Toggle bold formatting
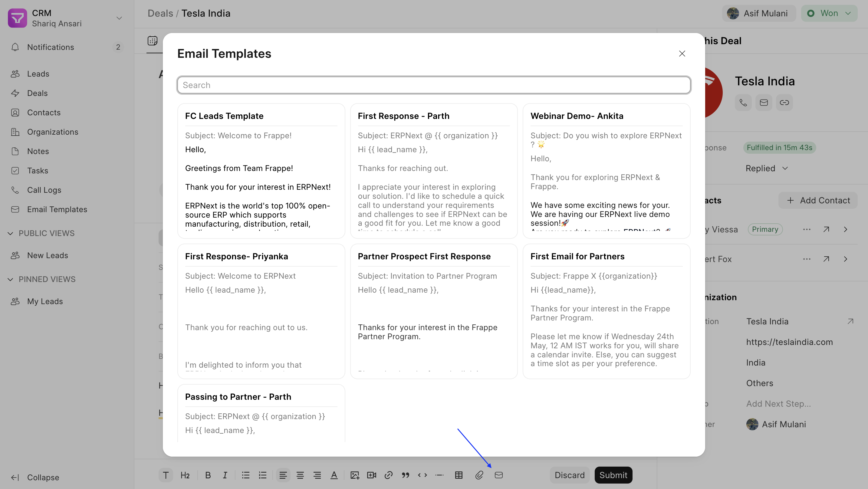Screen dimensions: 868x489 click(x=208, y=475)
